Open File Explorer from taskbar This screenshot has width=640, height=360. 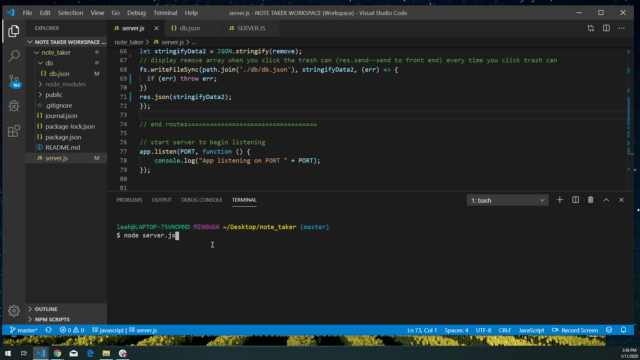point(106,353)
